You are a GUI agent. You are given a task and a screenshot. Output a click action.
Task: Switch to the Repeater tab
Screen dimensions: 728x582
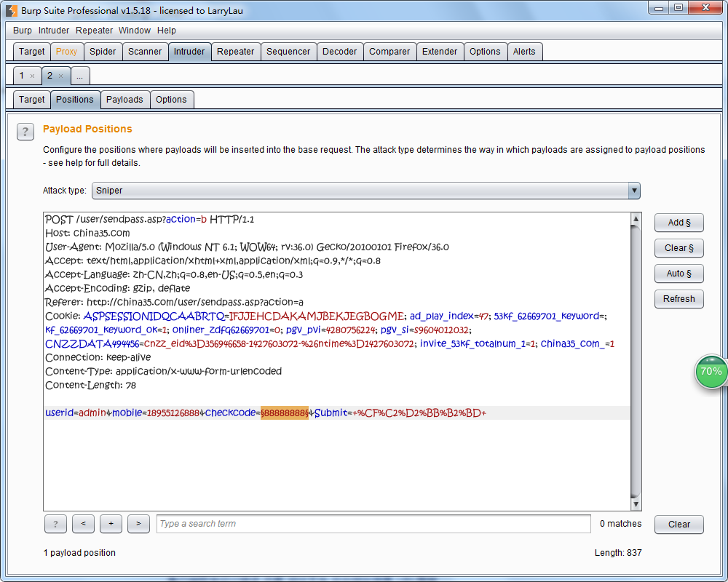[235, 52]
